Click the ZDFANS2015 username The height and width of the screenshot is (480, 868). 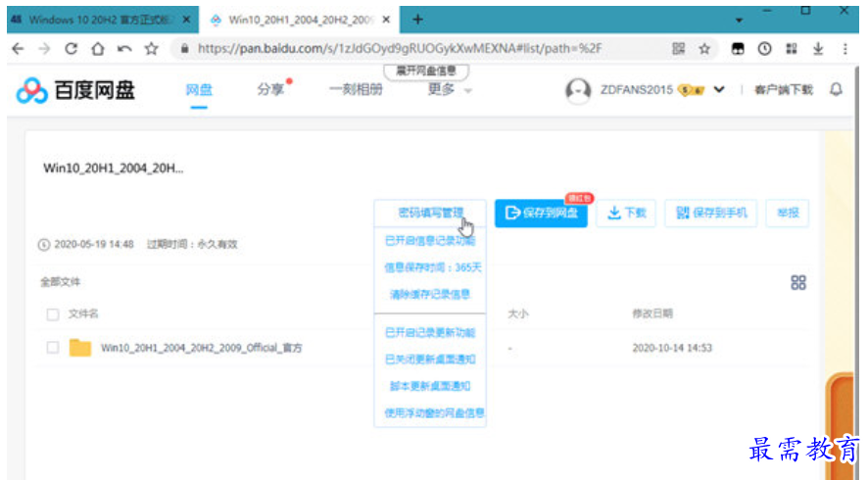(637, 90)
